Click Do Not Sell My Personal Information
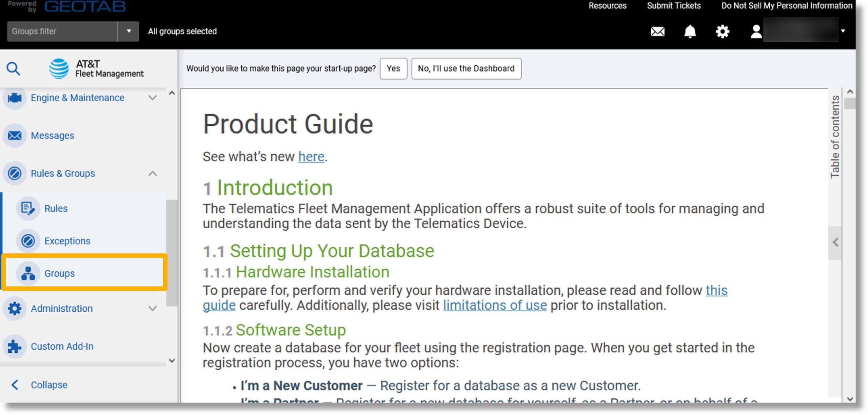 coord(787,6)
